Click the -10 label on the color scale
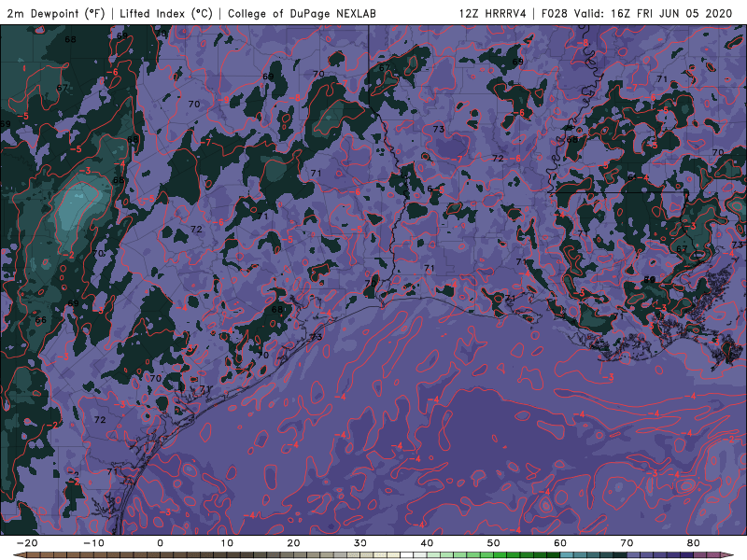Viewport: 747px width, 560px height. (x=93, y=543)
